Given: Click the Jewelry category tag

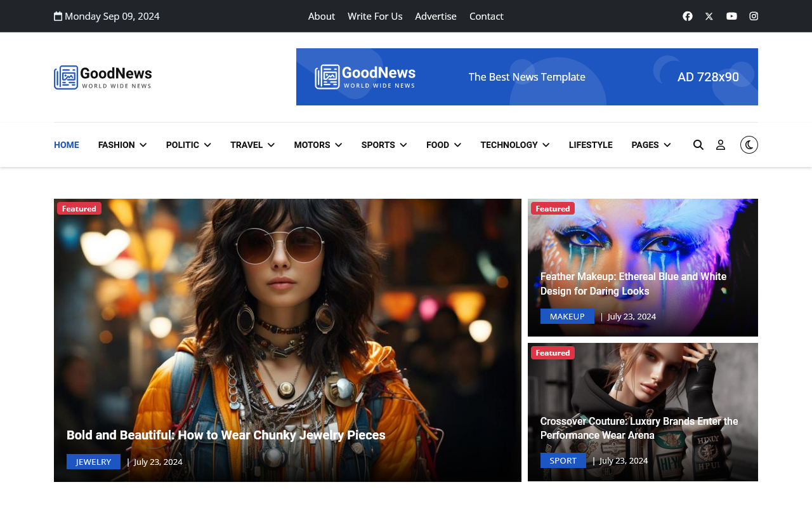Looking at the screenshot, I should pos(93,462).
